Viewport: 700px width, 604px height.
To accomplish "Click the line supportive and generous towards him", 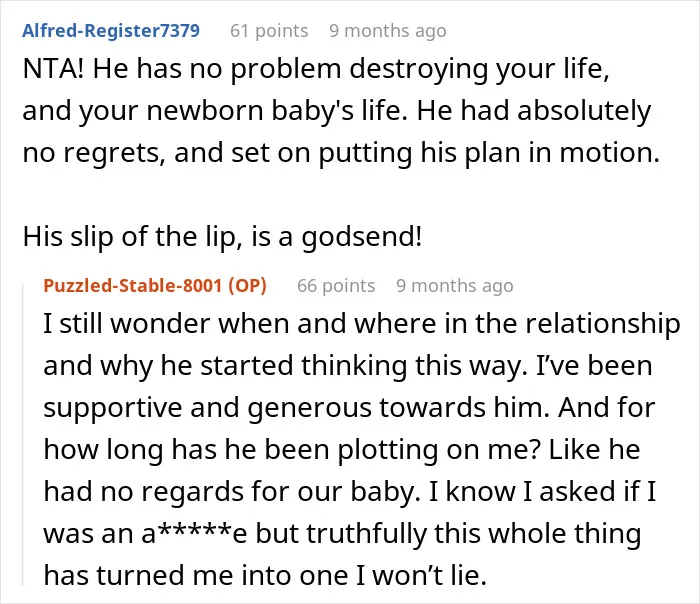I will (349, 408).
